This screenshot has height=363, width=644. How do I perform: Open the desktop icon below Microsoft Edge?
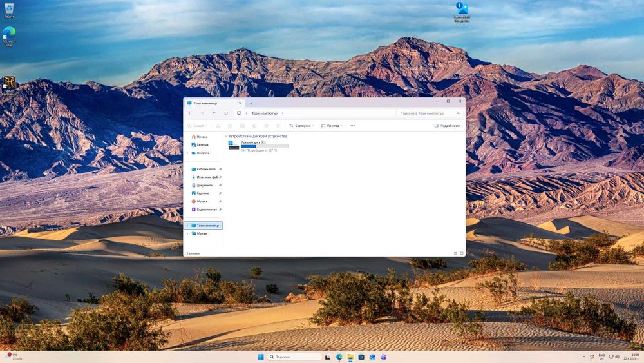point(9,85)
